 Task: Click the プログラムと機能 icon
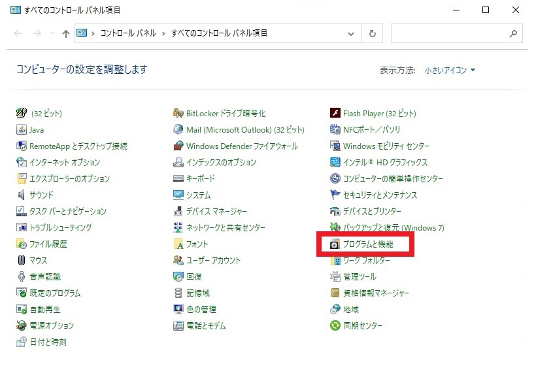(335, 244)
